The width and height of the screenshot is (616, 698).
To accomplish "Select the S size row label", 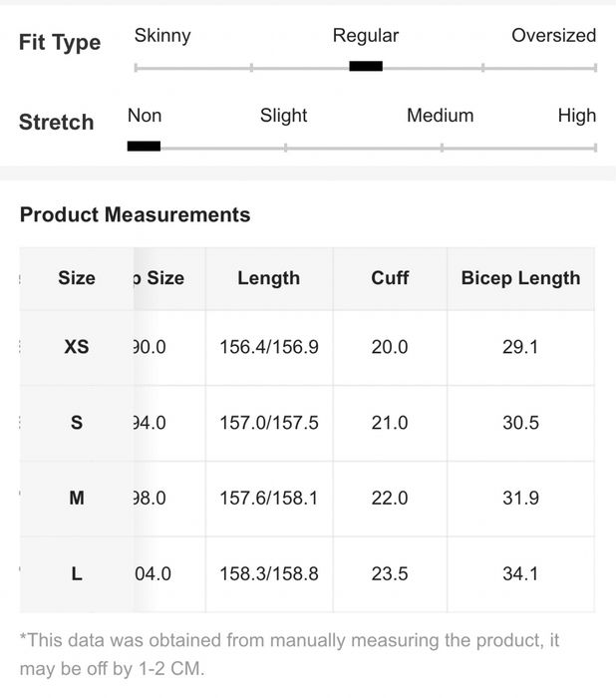I will (77, 423).
